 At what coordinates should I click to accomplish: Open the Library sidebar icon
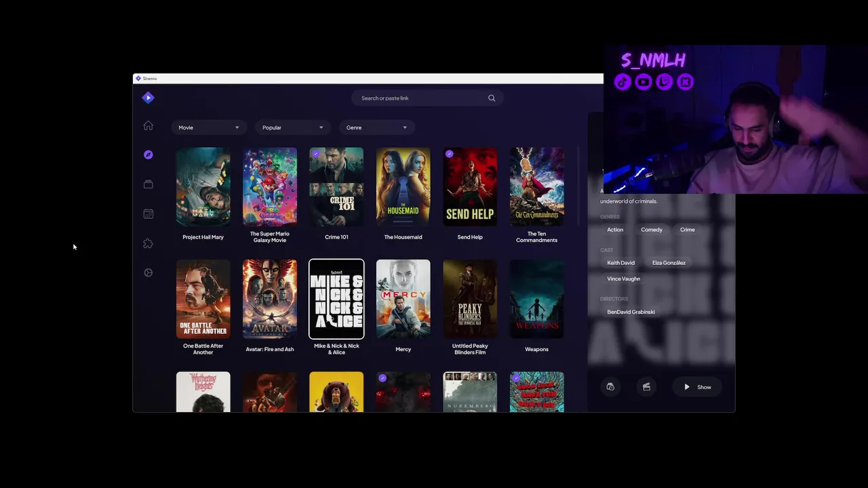pyautogui.click(x=148, y=184)
